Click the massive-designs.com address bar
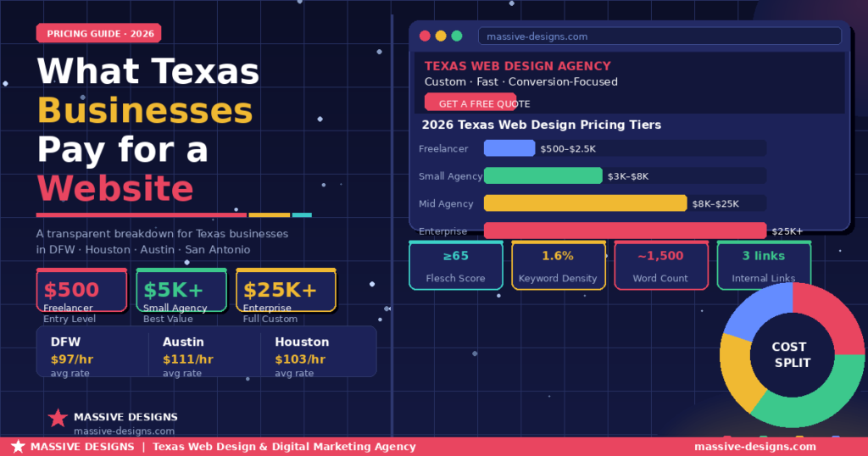 tap(659, 36)
